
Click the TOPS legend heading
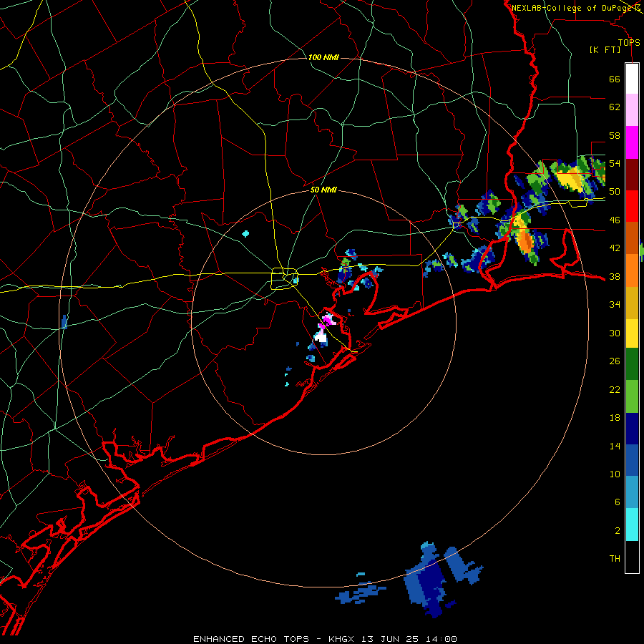(x=629, y=43)
